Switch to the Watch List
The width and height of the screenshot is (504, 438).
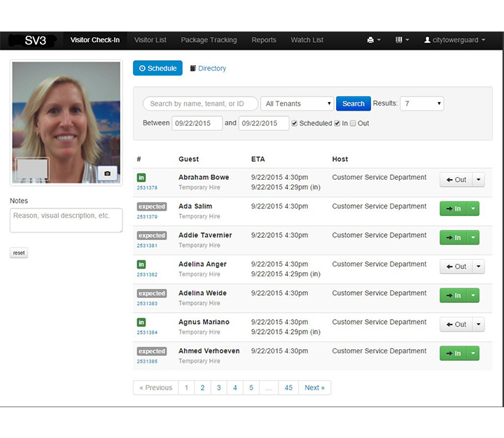[x=307, y=40]
